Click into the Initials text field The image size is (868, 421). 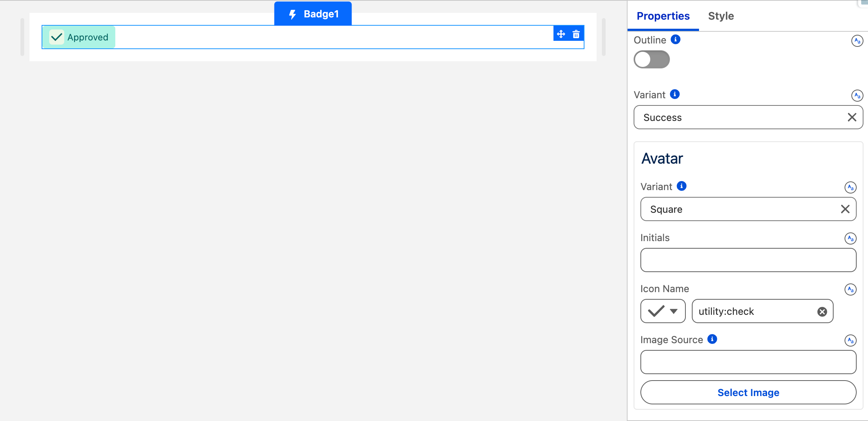(x=748, y=260)
